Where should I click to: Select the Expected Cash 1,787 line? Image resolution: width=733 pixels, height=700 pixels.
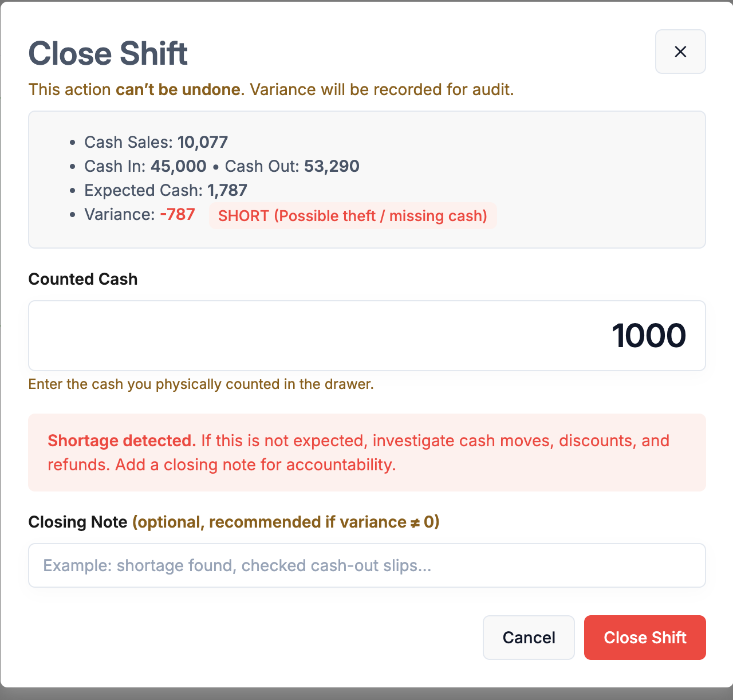pos(165,190)
